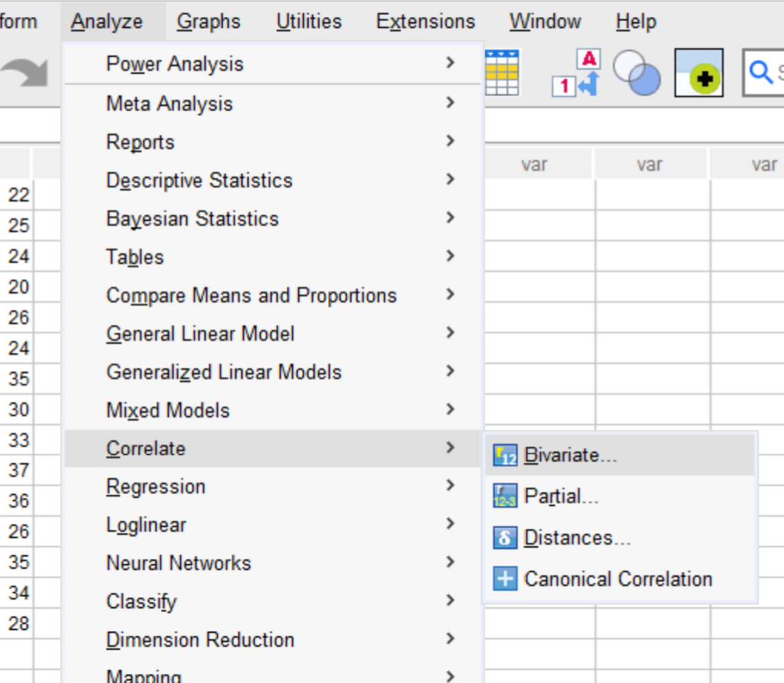
Task: Expand the arrow beside Classify
Action: pos(450,600)
